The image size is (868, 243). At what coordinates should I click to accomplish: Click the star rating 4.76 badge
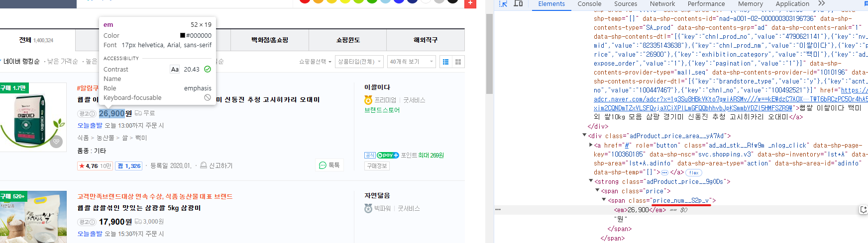click(x=95, y=166)
